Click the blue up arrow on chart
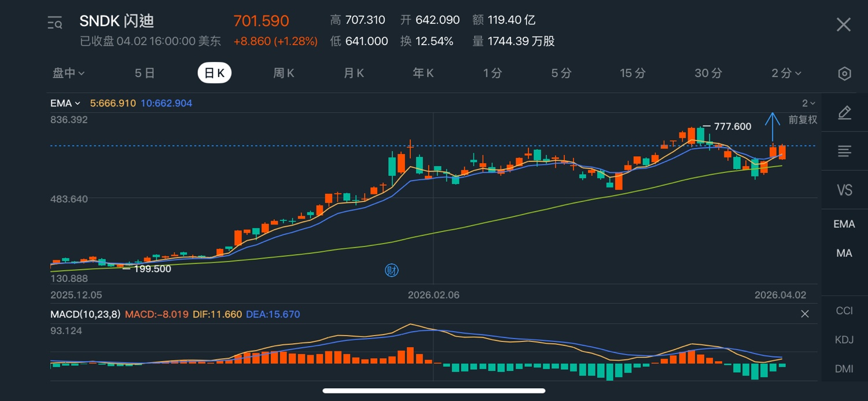Screen dimensions: 868x401 pyautogui.click(x=773, y=126)
